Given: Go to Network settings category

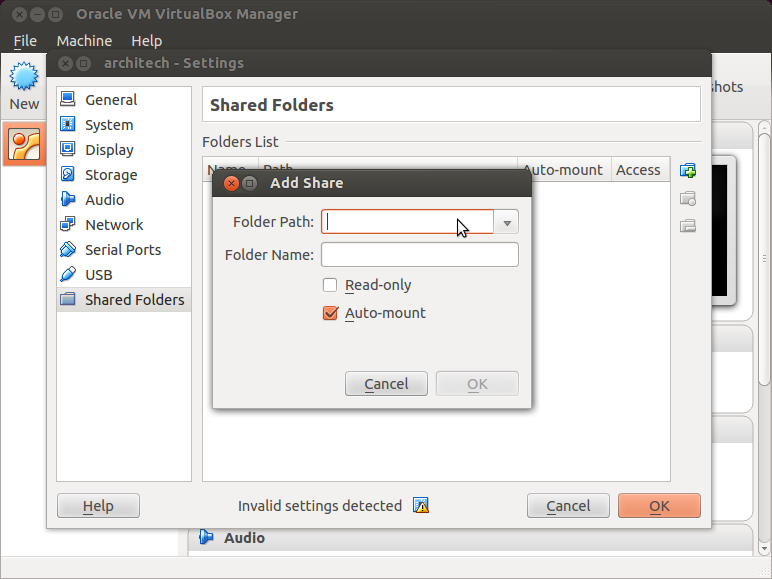Looking at the screenshot, I should tap(124, 225).
